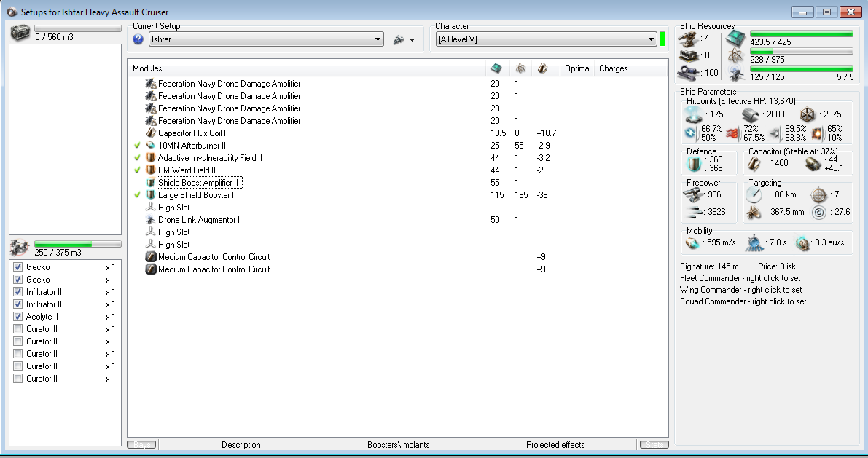Click the blue help icon beside Current Setup
Image resolution: width=868 pixels, height=458 pixels.
(138, 39)
